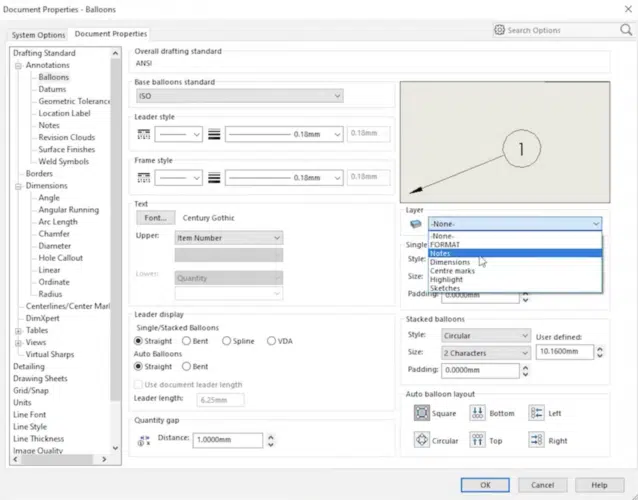Click the Leader style line pattern icon

click(x=144, y=134)
